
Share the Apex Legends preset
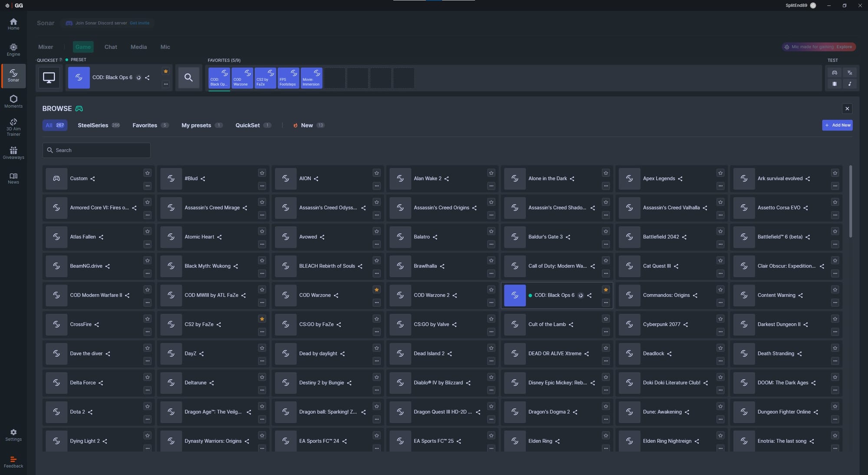tap(680, 179)
